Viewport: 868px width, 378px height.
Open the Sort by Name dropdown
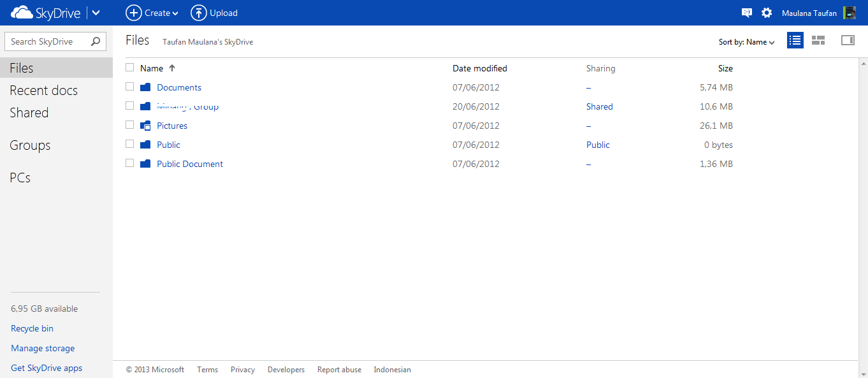(746, 42)
